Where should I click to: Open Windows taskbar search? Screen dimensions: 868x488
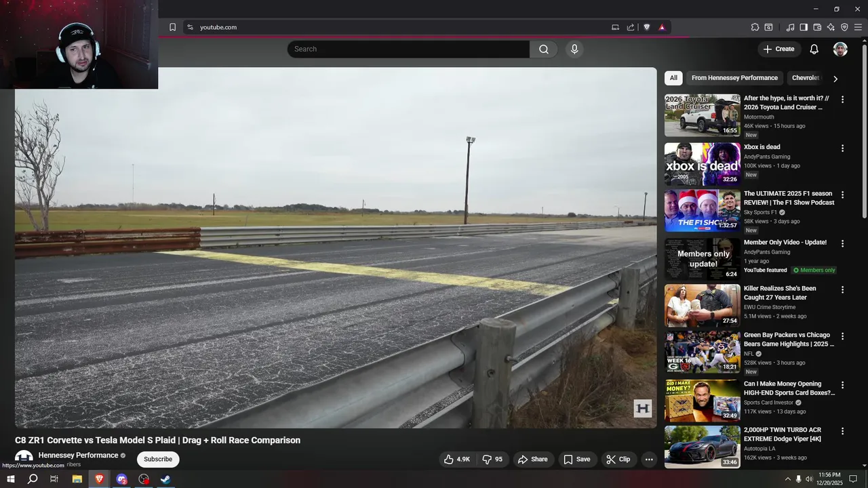click(33, 479)
